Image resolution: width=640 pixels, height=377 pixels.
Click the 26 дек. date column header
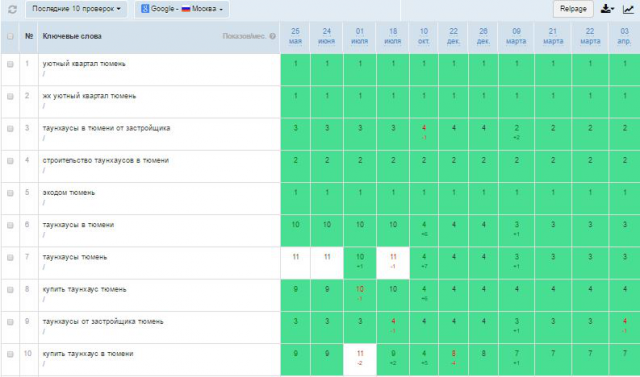tap(483, 36)
